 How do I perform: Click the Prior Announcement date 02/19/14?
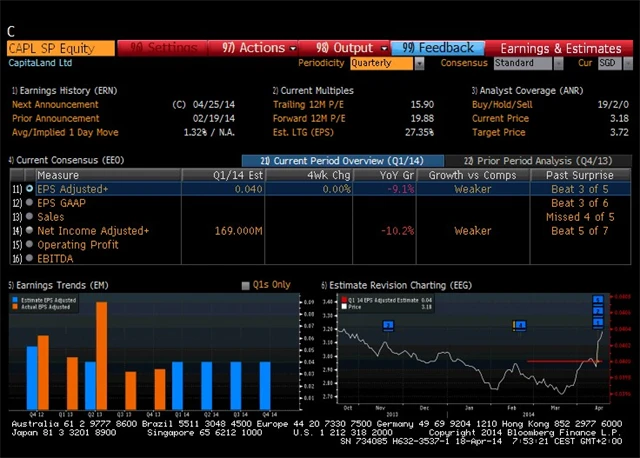[214, 118]
